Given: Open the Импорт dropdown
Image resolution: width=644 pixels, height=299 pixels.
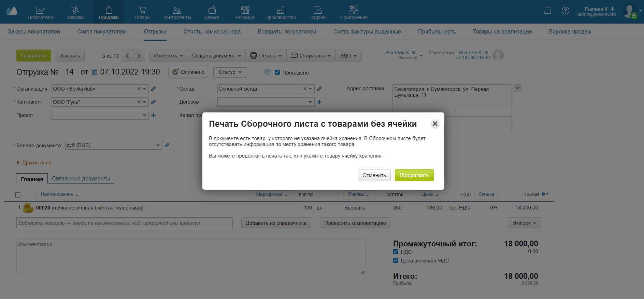Looking at the screenshot, I should [x=524, y=223].
